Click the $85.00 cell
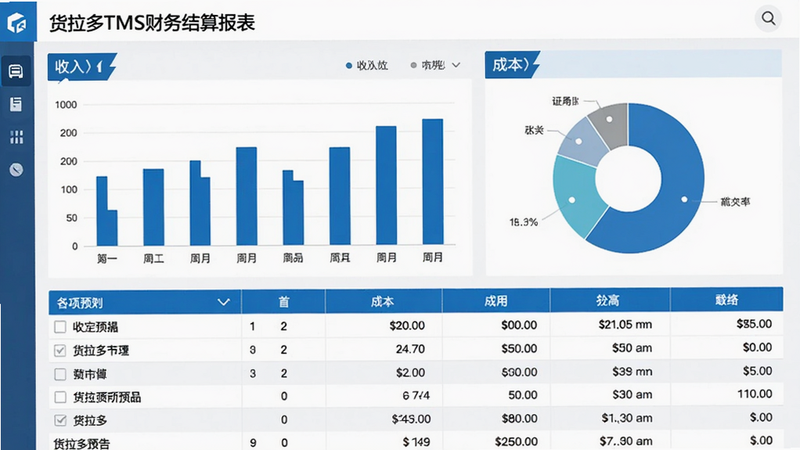This screenshot has height=450, width=800. tap(754, 324)
